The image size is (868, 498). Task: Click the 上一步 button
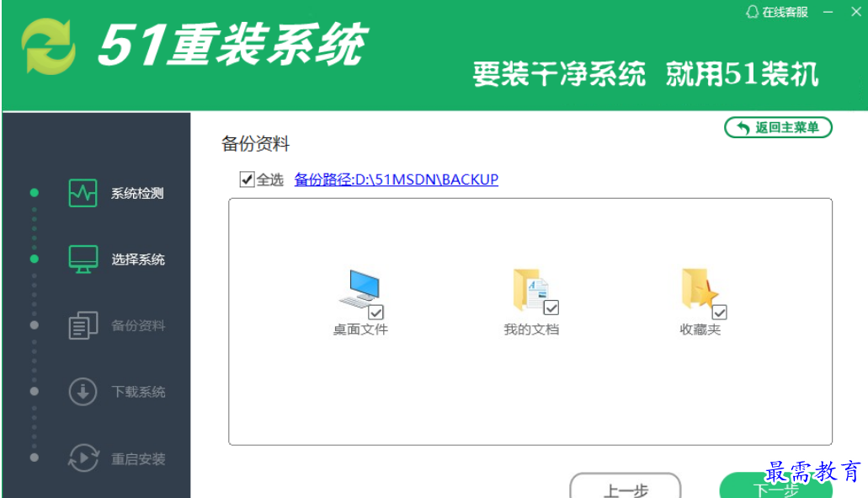pyautogui.click(x=625, y=486)
